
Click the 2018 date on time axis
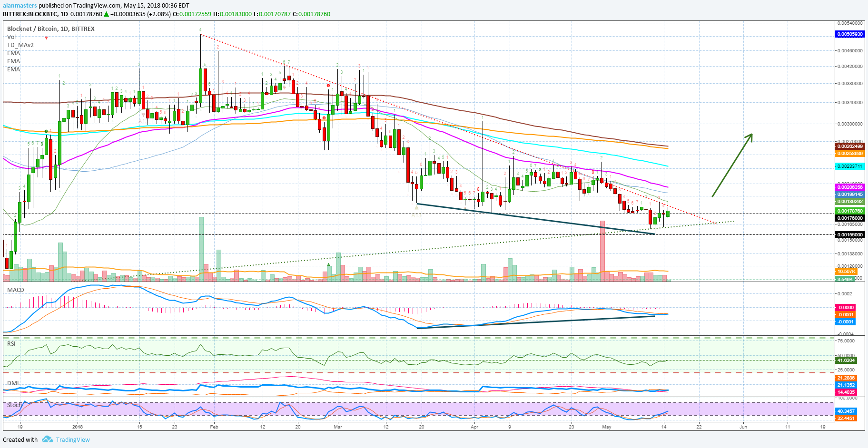coord(78,427)
